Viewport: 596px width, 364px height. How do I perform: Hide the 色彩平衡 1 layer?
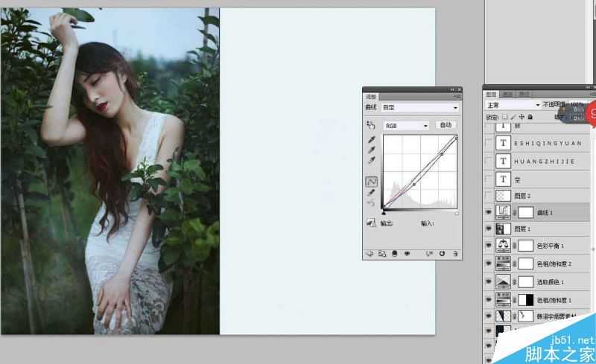(x=488, y=245)
